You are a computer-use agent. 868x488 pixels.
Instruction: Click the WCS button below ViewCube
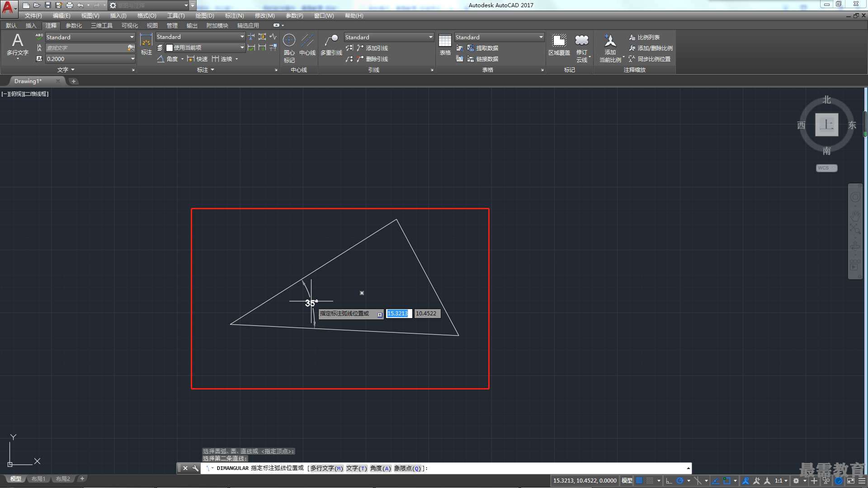tap(826, 168)
